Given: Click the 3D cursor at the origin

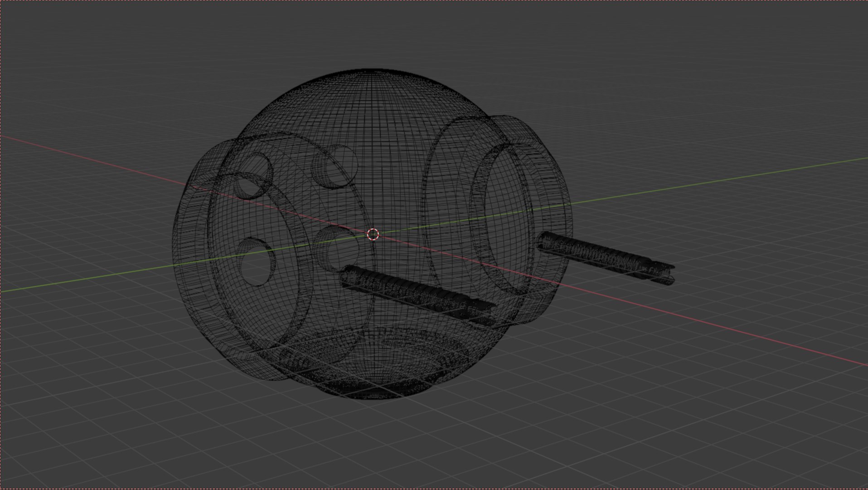Looking at the screenshot, I should (373, 234).
